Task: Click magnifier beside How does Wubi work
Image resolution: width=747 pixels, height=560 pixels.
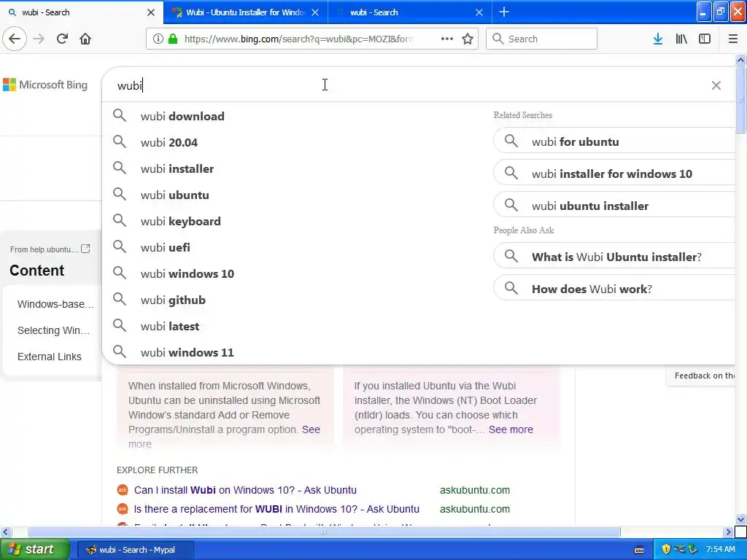Action: click(511, 288)
